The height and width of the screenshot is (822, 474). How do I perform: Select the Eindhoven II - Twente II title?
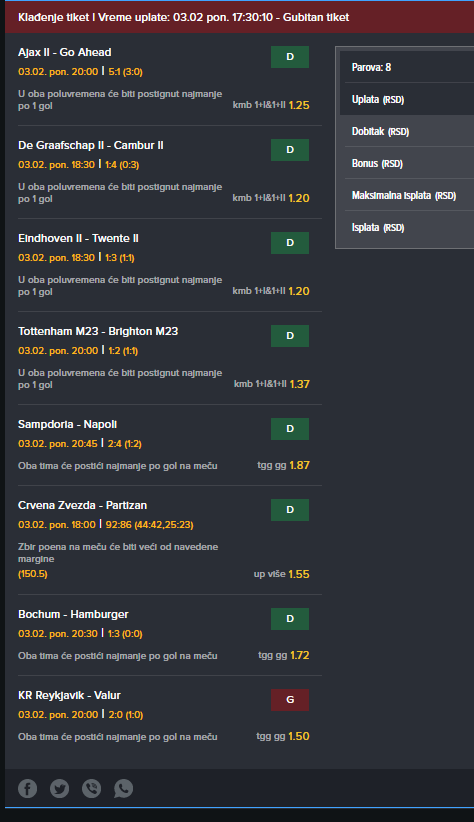click(78, 239)
